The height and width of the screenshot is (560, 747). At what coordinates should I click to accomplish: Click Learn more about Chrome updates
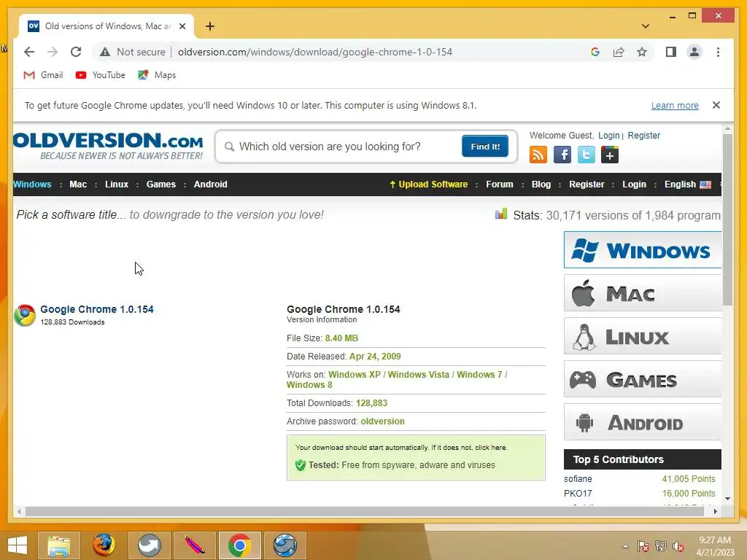coord(675,105)
